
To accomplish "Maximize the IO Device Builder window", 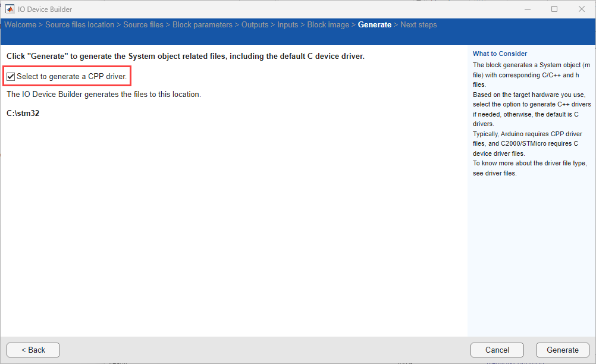I will click(x=554, y=9).
